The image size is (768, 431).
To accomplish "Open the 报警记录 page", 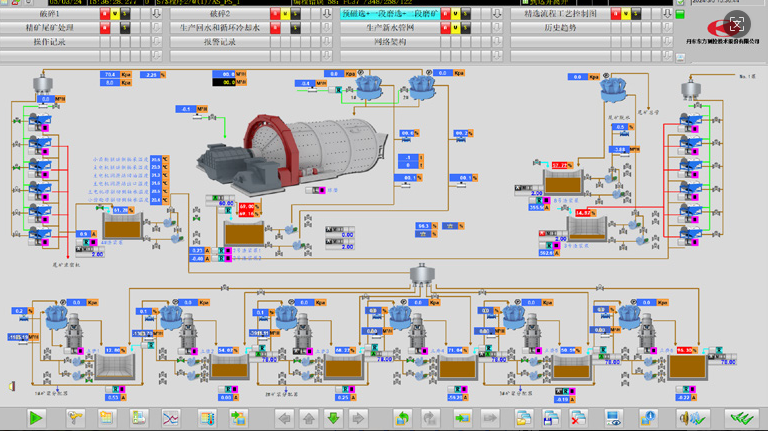I will click(x=220, y=42).
